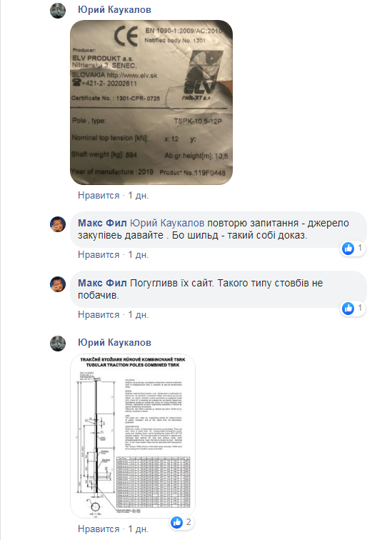Like the traction poles document comment
The height and width of the screenshot is (540, 392).
tap(99, 529)
